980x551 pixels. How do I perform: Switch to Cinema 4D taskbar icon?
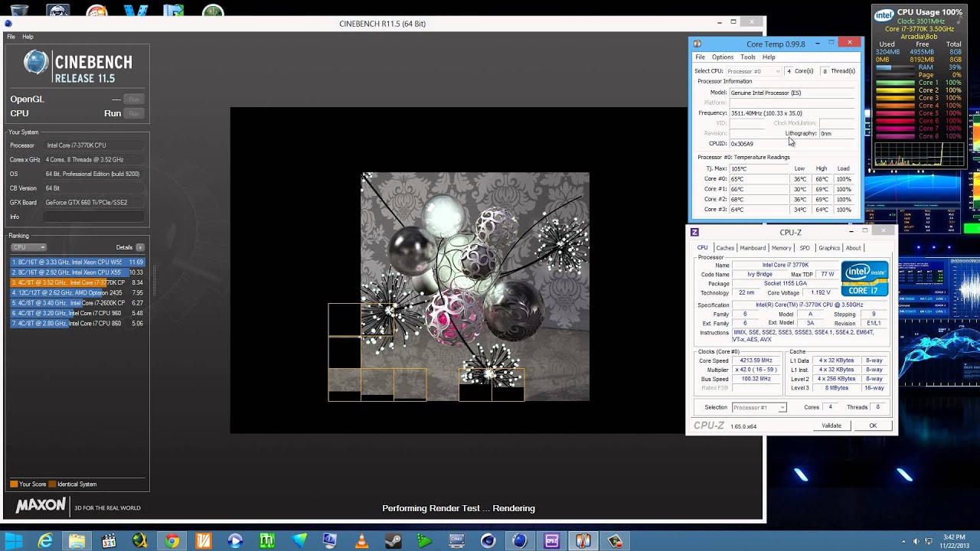(488, 541)
